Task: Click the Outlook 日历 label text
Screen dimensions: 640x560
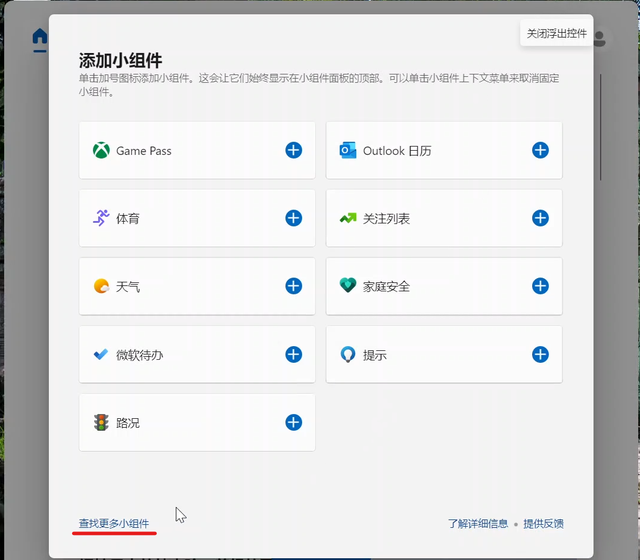Action: pos(397,151)
